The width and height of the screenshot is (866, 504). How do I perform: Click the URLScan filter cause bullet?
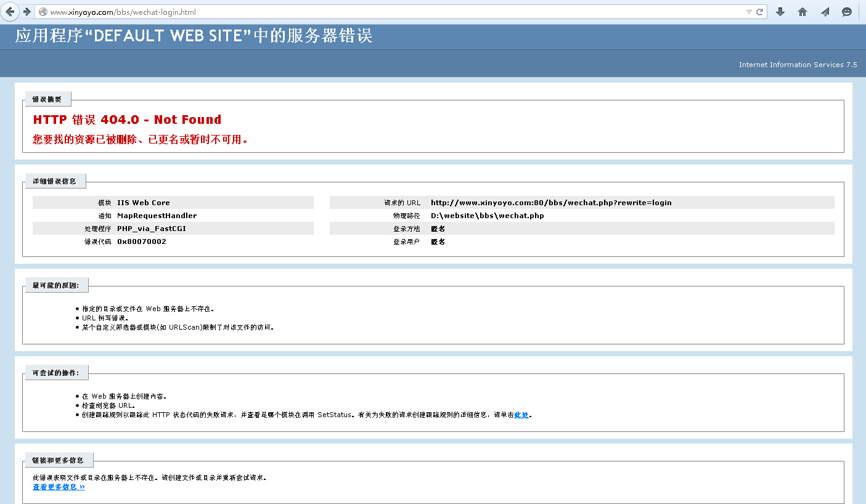pos(178,327)
